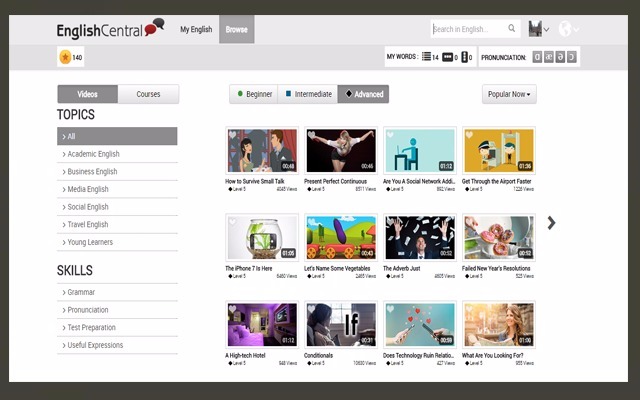This screenshot has height=400, width=640.
Task: Click the next page arrow beside the videos
Action: (x=551, y=223)
